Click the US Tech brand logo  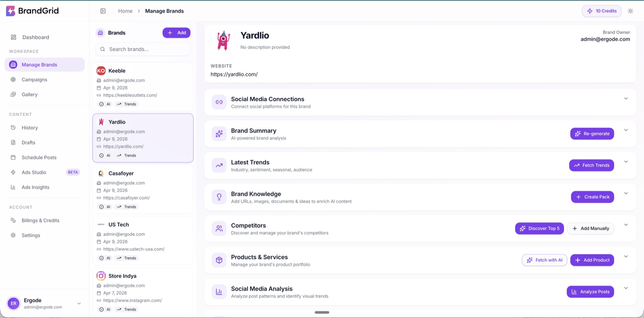click(x=101, y=225)
